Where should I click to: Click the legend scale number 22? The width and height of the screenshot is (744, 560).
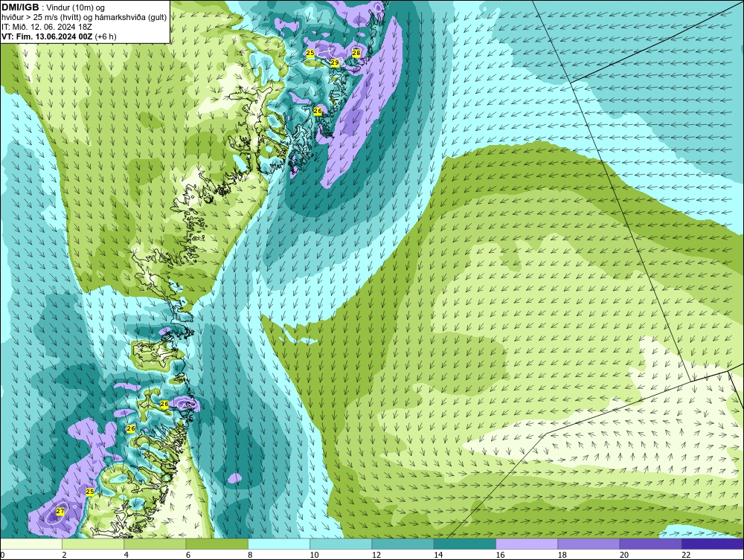tap(686, 555)
